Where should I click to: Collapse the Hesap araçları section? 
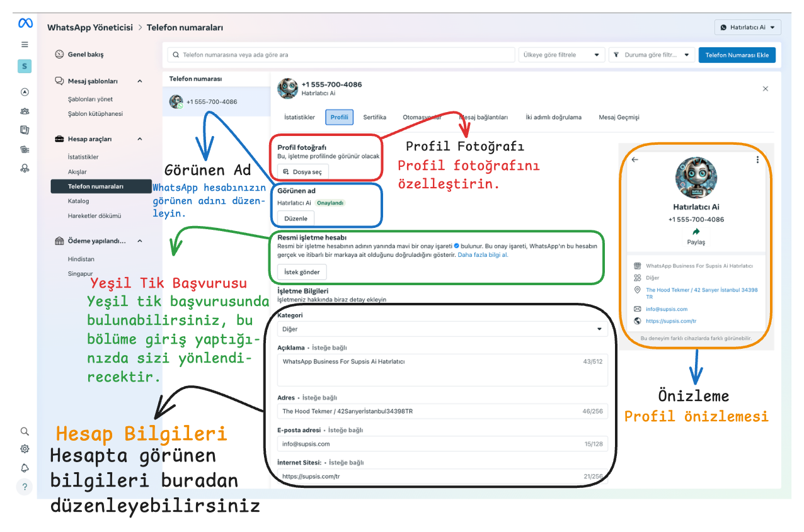[x=140, y=139]
